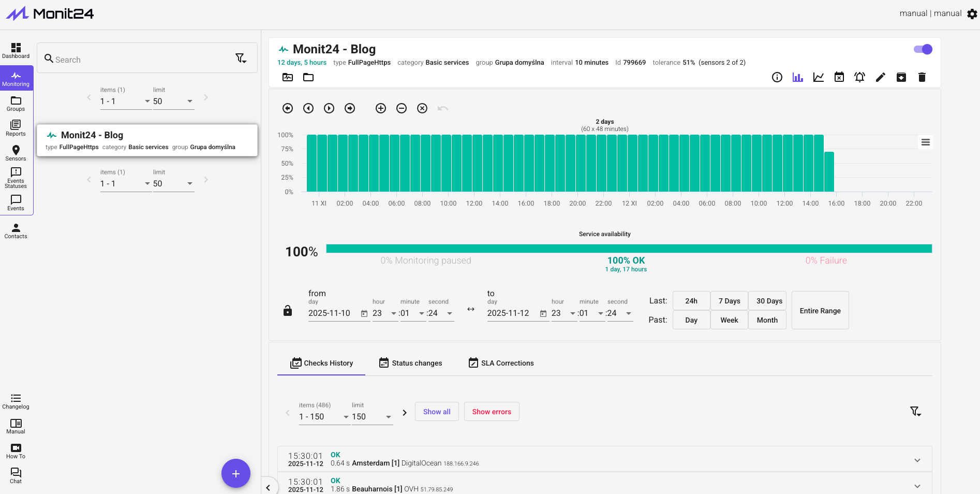
Task: Switch to the SLA Corrections tab
Action: point(501,363)
